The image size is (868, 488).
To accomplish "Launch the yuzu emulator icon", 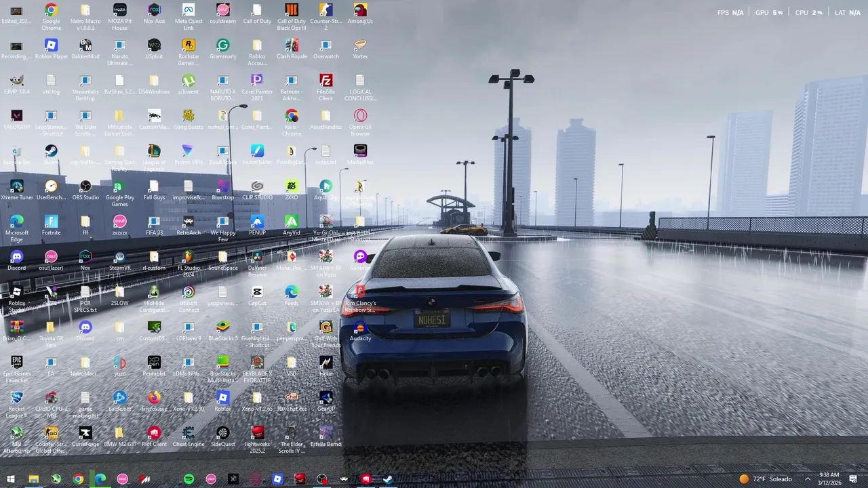I will (119, 366).
